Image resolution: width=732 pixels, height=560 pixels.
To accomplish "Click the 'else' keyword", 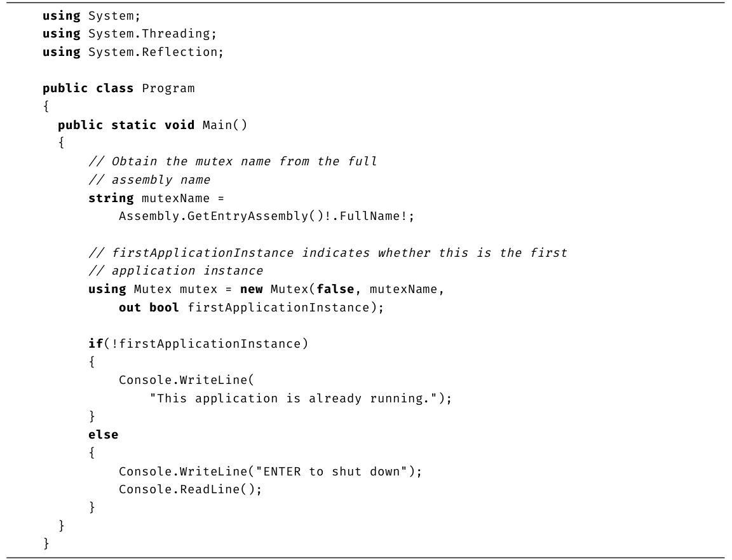I will (x=103, y=435).
